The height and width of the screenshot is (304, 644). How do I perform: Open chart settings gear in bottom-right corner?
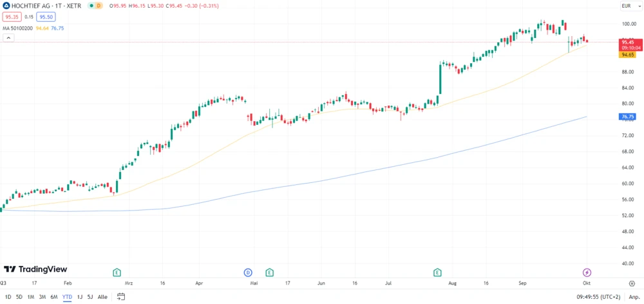click(x=631, y=283)
